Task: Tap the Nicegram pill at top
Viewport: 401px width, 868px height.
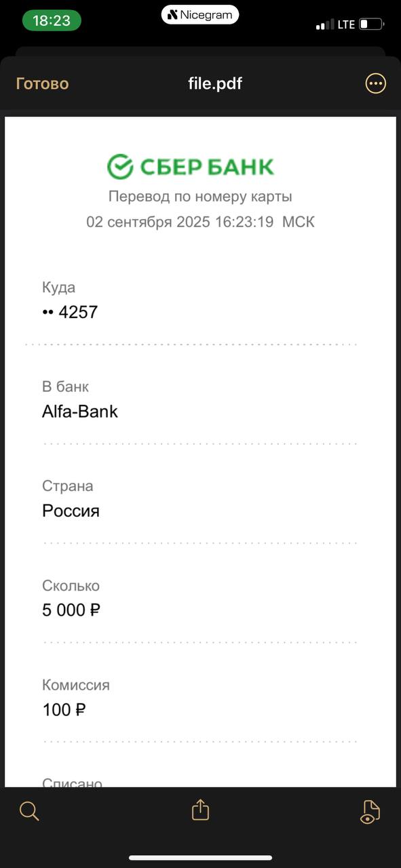Action: point(200,14)
